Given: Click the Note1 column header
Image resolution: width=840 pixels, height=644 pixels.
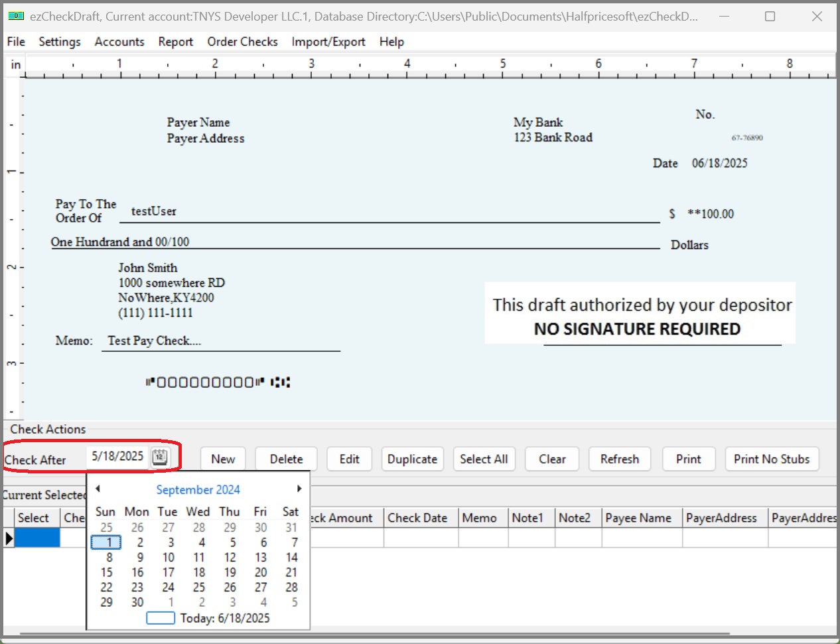Looking at the screenshot, I should 531,518.
